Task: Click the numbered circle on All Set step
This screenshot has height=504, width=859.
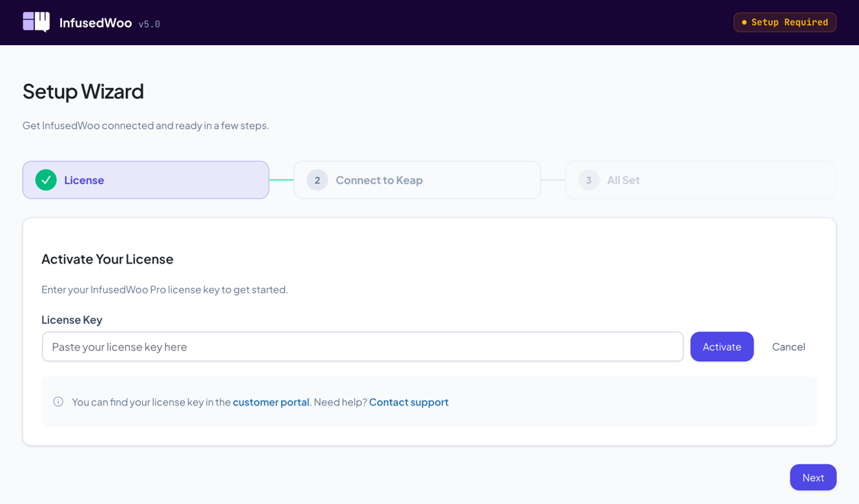Action: click(x=588, y=179)
